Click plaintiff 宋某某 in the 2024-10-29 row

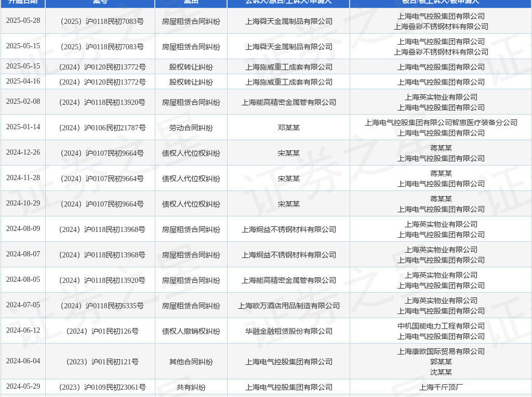coord(289,204)
